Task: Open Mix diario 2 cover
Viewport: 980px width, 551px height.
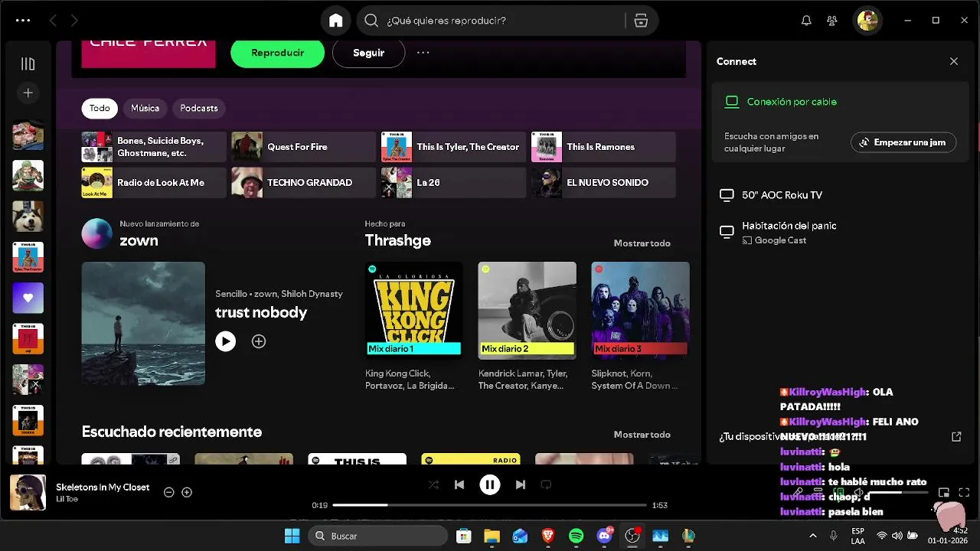Action: [x=527, y=311]
